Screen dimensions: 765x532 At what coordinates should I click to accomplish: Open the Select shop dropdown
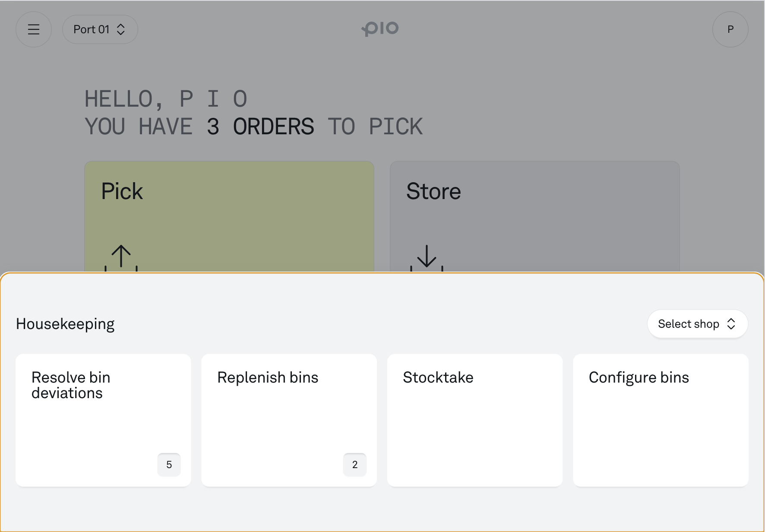pyautogui.click(x=698, y=324)
